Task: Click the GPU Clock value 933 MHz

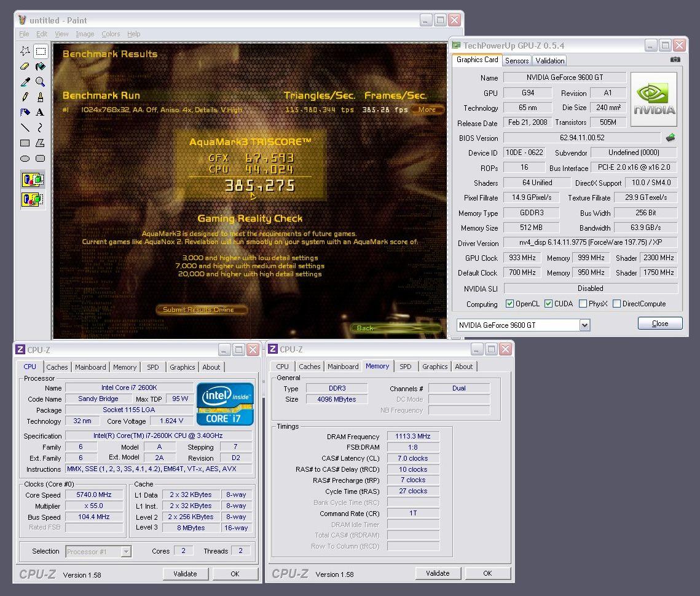Action: pos(522,258)
